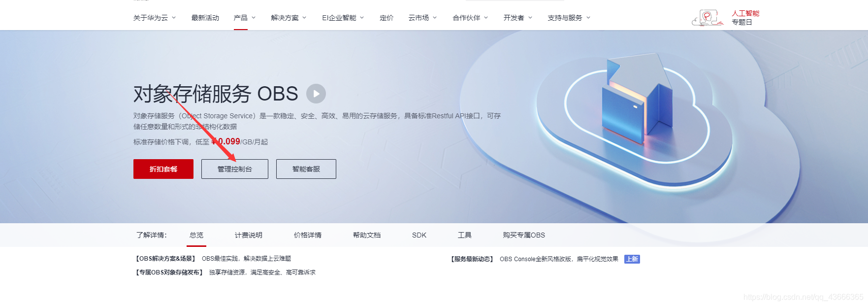Expand the 解决方案 dropdown
868x306 pixels.
coord(289,18)
